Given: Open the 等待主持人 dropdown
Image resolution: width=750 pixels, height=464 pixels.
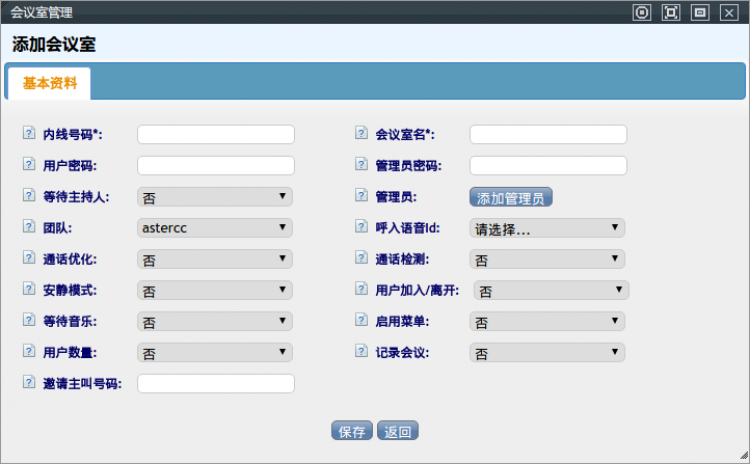Looking at the screenshot, I should (x=215, y=197).
